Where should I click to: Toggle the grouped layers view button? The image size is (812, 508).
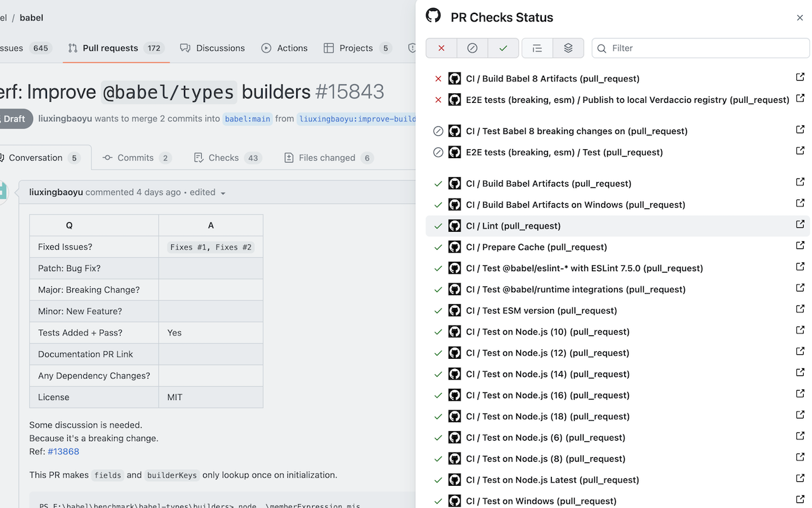(x=568, y=48)
